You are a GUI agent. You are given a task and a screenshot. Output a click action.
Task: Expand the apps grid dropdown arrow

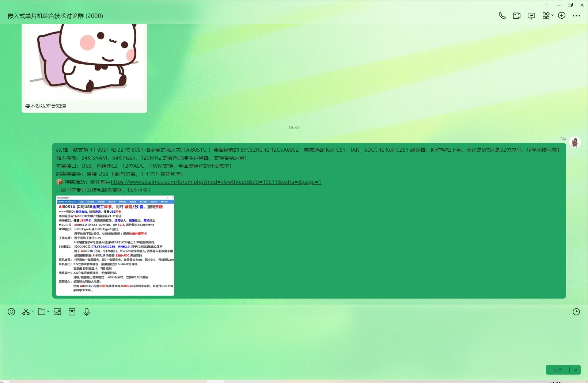point(553,15)
